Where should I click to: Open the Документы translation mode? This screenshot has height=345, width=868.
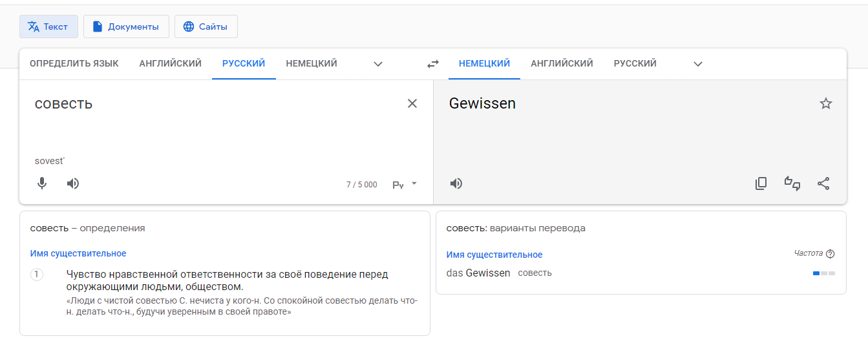(x=126, y=26)
